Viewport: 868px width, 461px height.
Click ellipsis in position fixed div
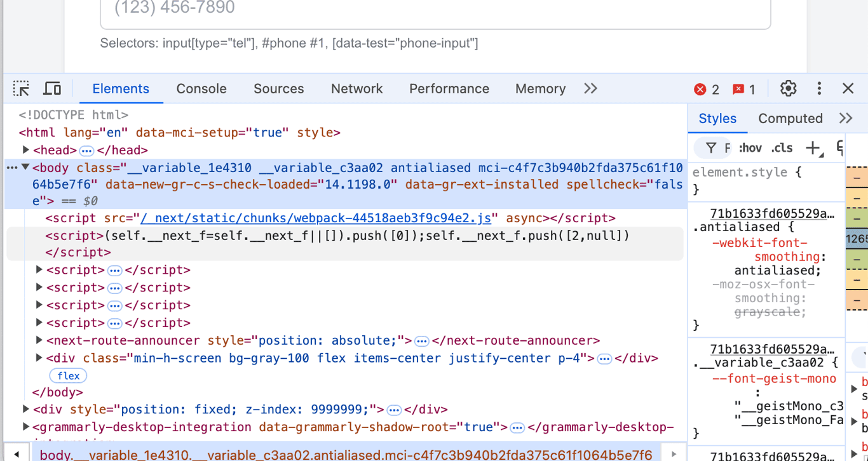[x=394, y=410]
